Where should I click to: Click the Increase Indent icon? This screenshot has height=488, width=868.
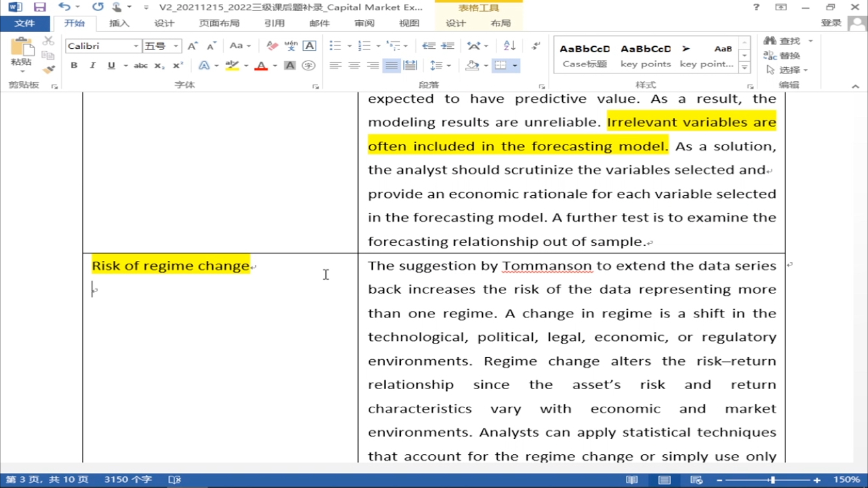448,46
